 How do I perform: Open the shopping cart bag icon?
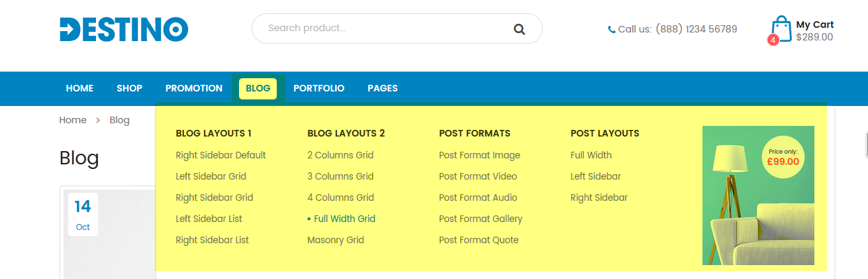(x=781, y=29)
